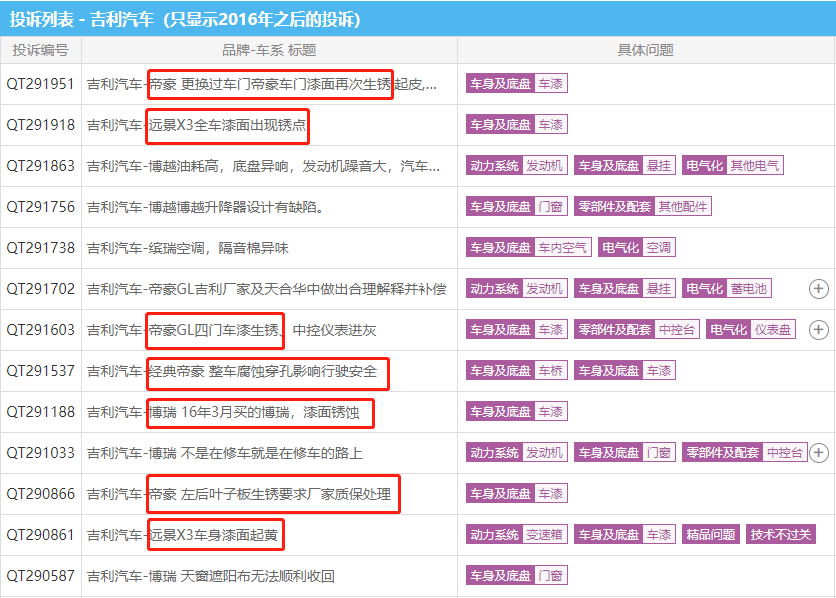Open title 帝豪GL吉利厂家及天合华中做出合理解释并补偿
Image resolution: width=836 pixels, height=598 pixels.
[298, 289]
